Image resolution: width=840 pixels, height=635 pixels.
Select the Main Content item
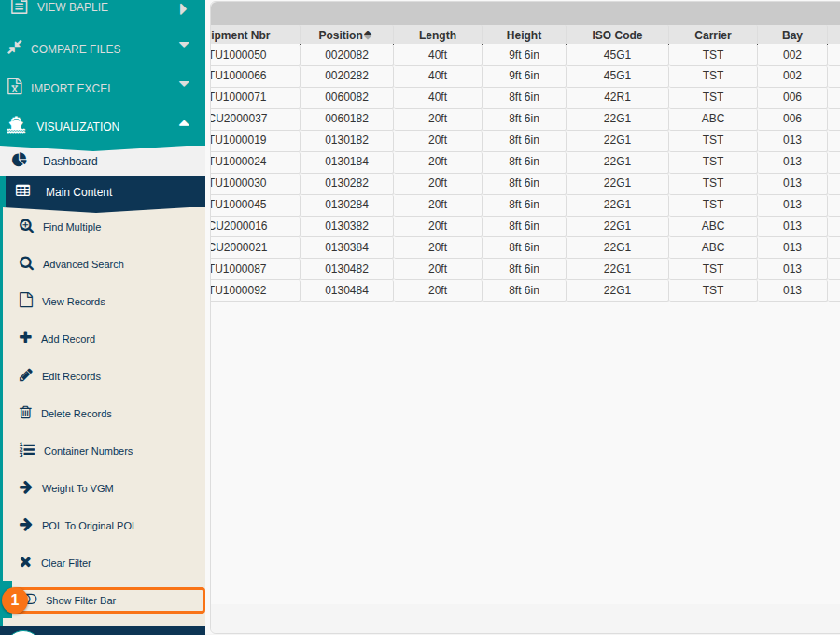coord(105,191)
